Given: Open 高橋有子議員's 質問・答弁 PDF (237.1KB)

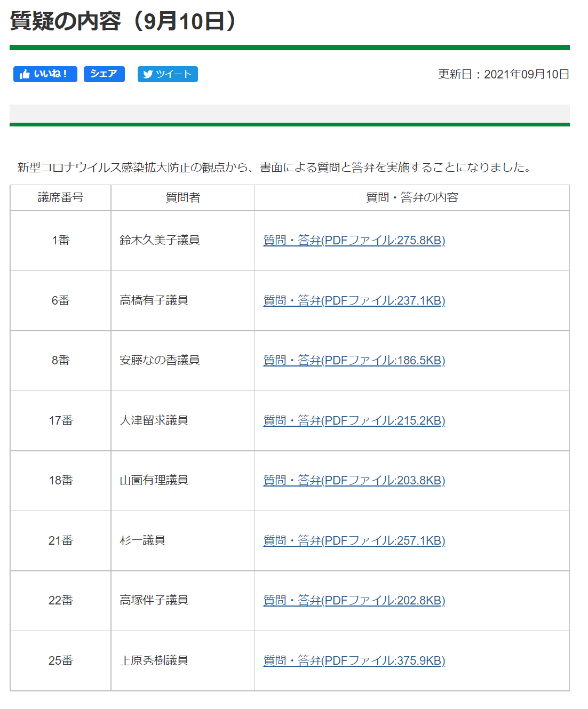Looking at the screenshot, I should (354, 301).
